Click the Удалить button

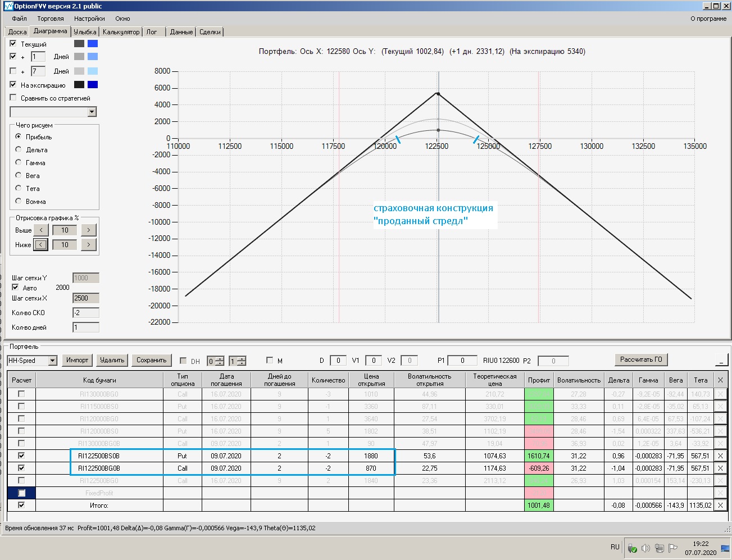pos(112,360)
